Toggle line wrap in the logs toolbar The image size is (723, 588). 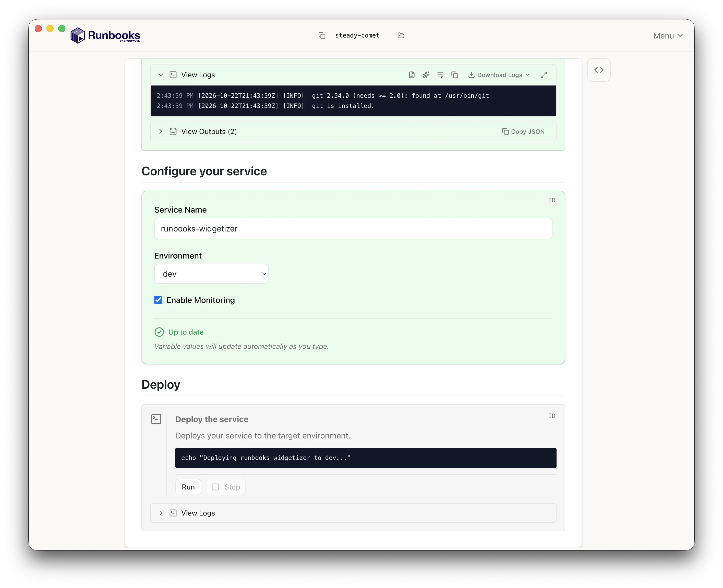click(440, 75)
